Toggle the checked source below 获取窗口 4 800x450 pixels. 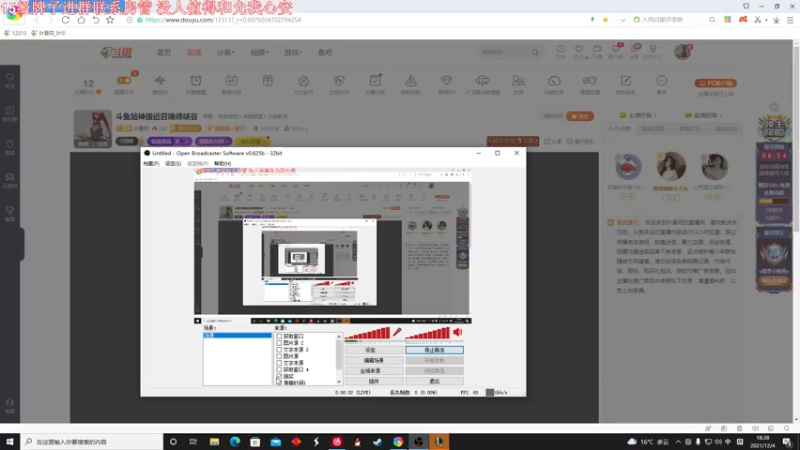(279, 376)
